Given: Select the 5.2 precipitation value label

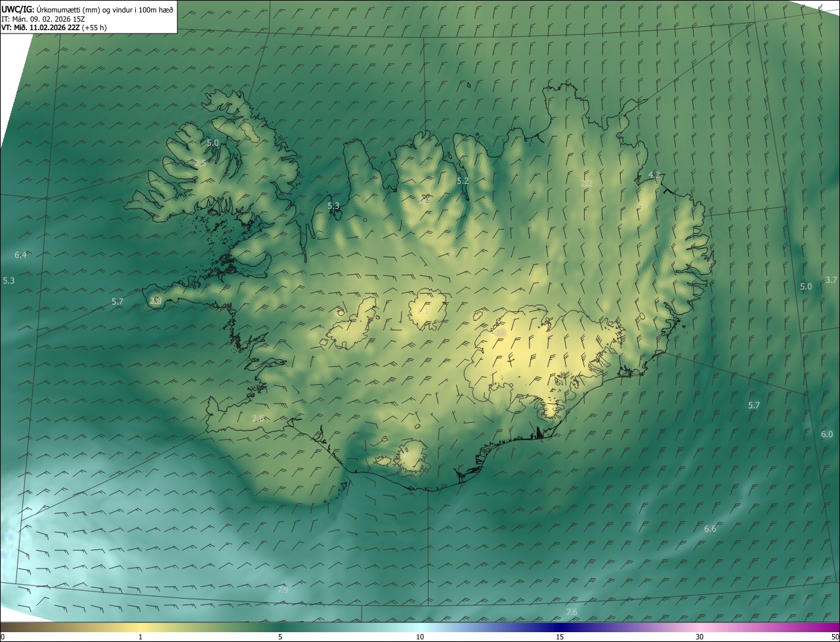Looking at the screenshot, I should tap(463, 181).
